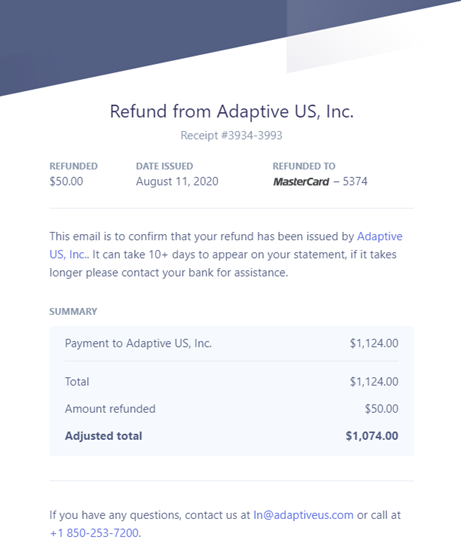
Task: Click the Refund from Adaptive US heading
Action: click(232, 112)
